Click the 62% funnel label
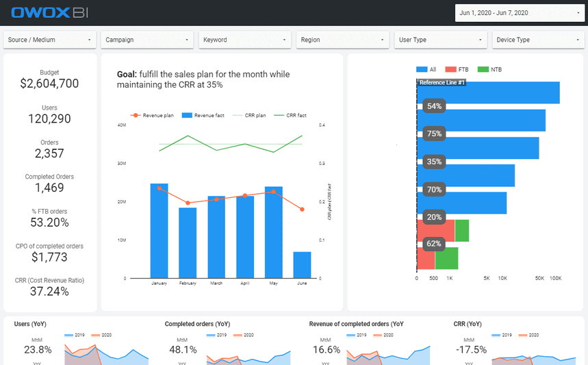 tap(434, 244)
